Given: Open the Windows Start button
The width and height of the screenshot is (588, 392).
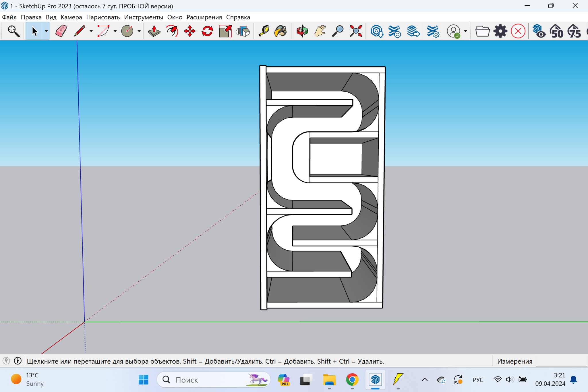Looking at the screenshot, I should click(143, 380).
